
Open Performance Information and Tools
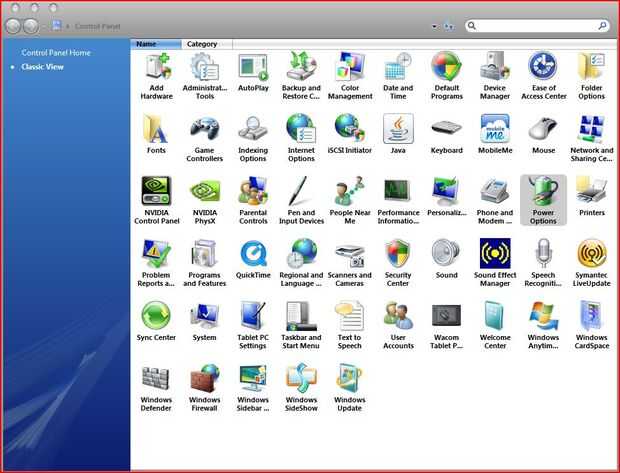pyautogui.click(x=398, y=201)
